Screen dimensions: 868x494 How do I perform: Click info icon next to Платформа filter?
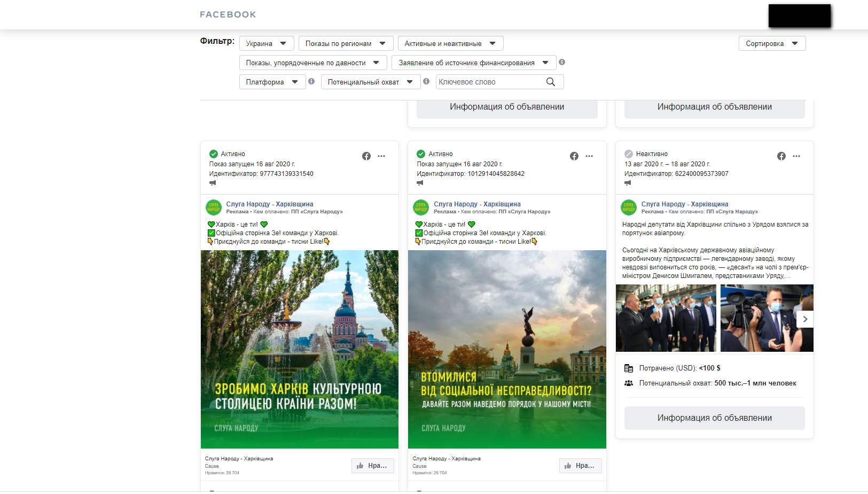[311, 82]
